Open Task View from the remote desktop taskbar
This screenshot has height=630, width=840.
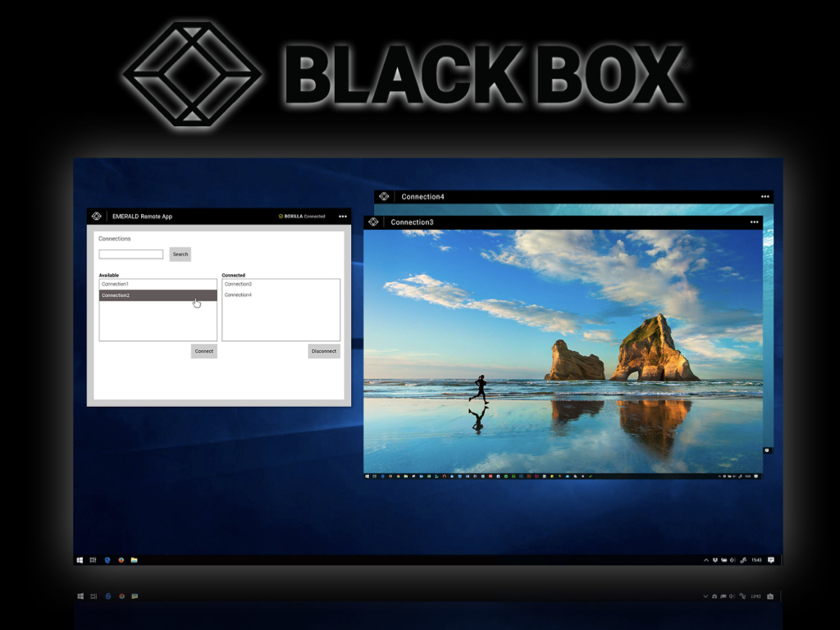(x=93, y=560)
